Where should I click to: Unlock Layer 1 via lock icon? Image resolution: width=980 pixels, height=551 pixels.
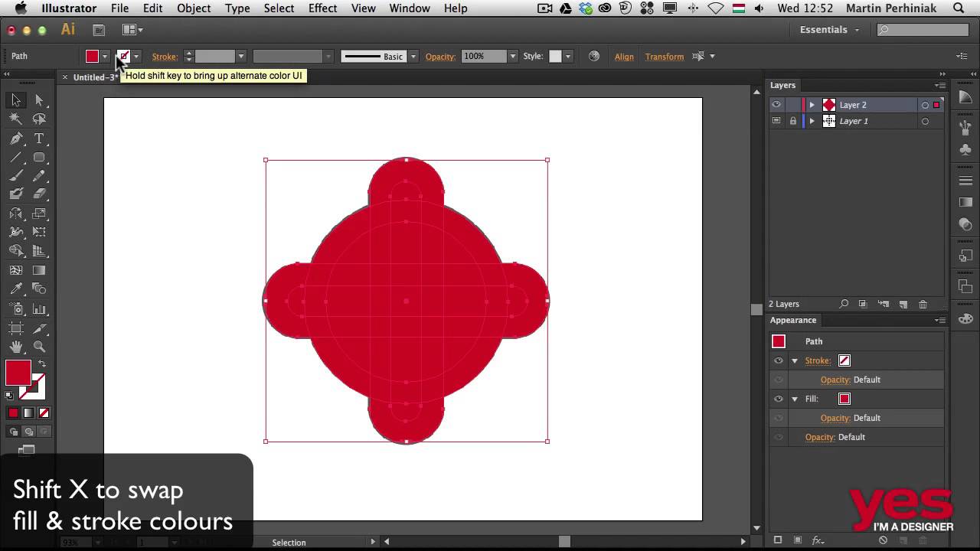(x=792, y=121)
